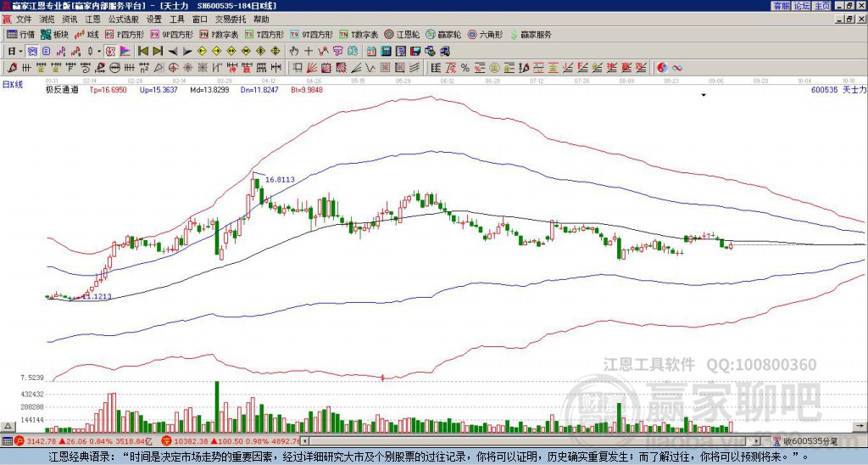
Task: Open the 江恩轮 Gann wheel tool
Action: coord(402,34)
